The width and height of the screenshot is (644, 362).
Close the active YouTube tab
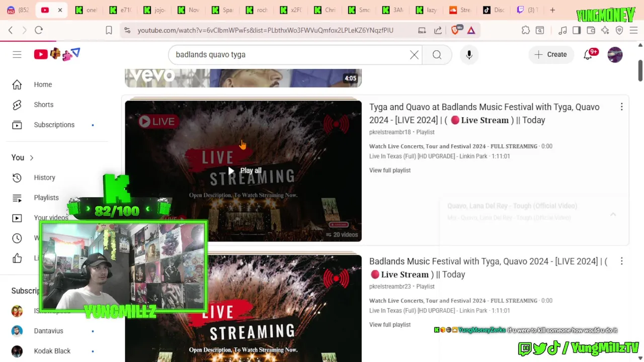pos(60,10)
